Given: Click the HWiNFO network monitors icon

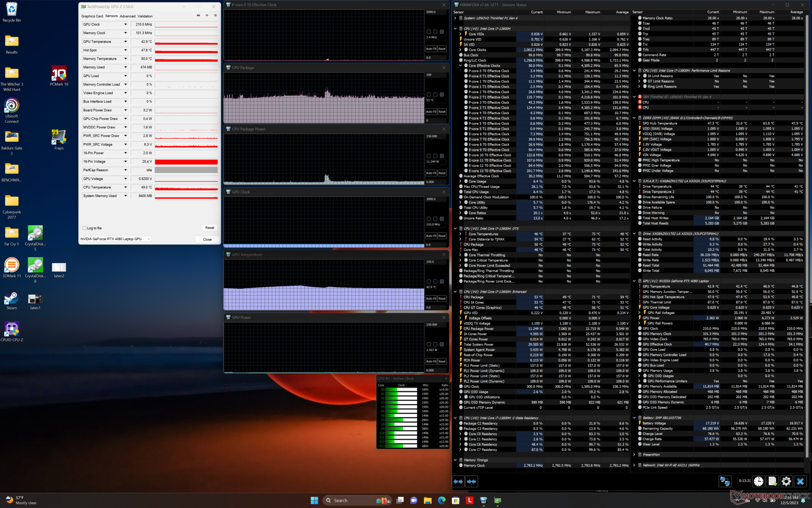Looking at the screenshot, I should tap(724, 481).
